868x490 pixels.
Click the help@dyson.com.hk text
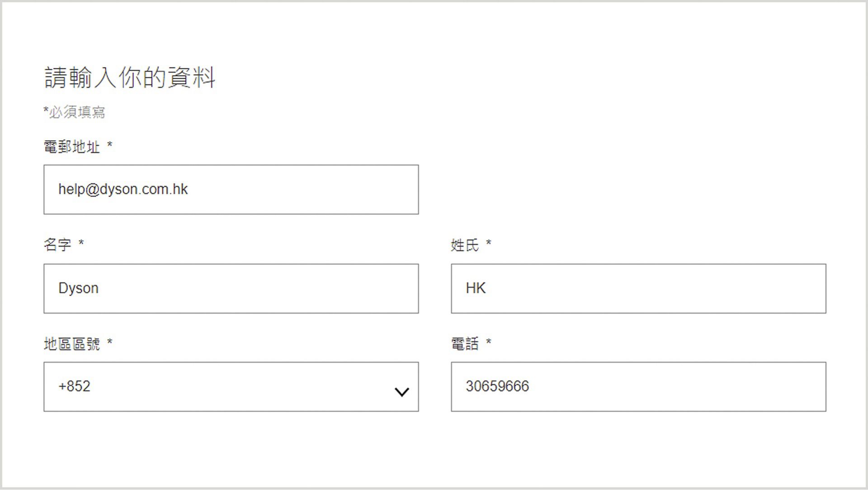pos(123,190)
